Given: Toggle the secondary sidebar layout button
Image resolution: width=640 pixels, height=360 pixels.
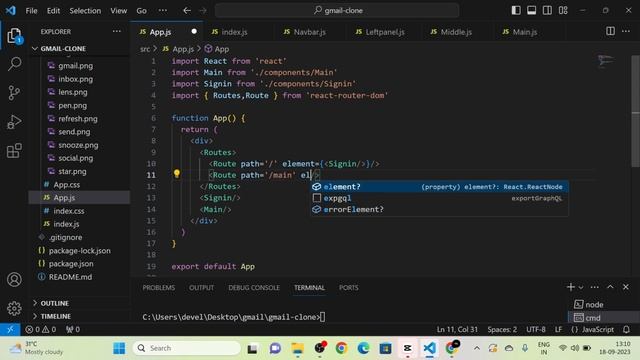Looking at the screenshot, I should [547, 11].
